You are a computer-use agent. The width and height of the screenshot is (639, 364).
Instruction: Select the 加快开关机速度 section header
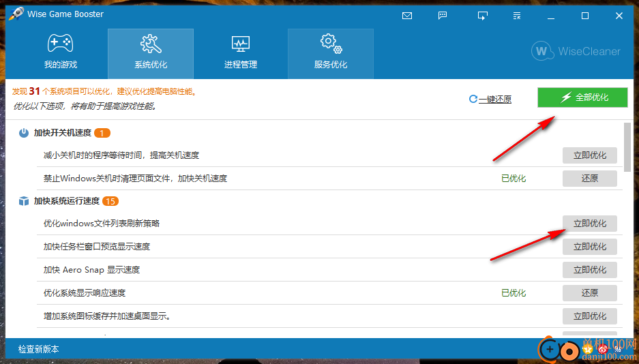62,133
